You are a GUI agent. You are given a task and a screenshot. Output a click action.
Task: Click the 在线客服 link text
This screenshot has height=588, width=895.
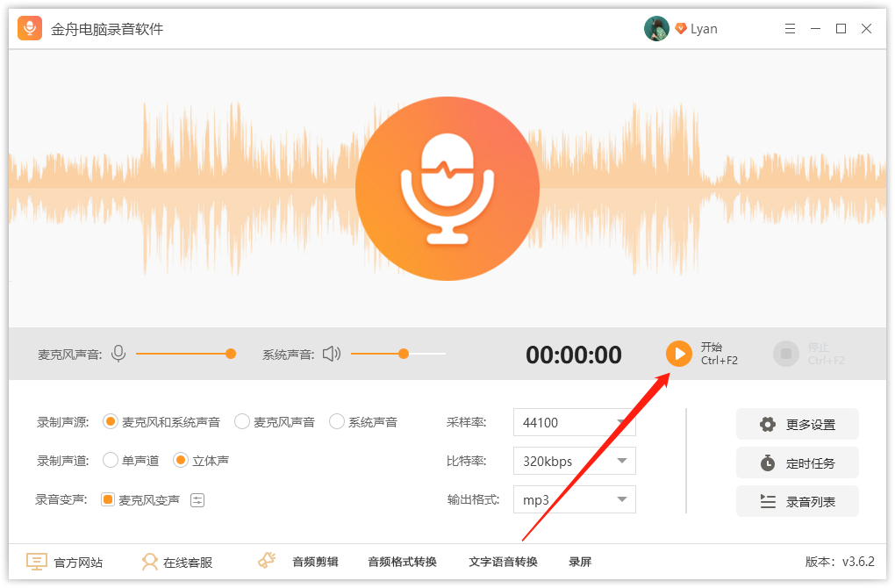click(x=188, y=563)
